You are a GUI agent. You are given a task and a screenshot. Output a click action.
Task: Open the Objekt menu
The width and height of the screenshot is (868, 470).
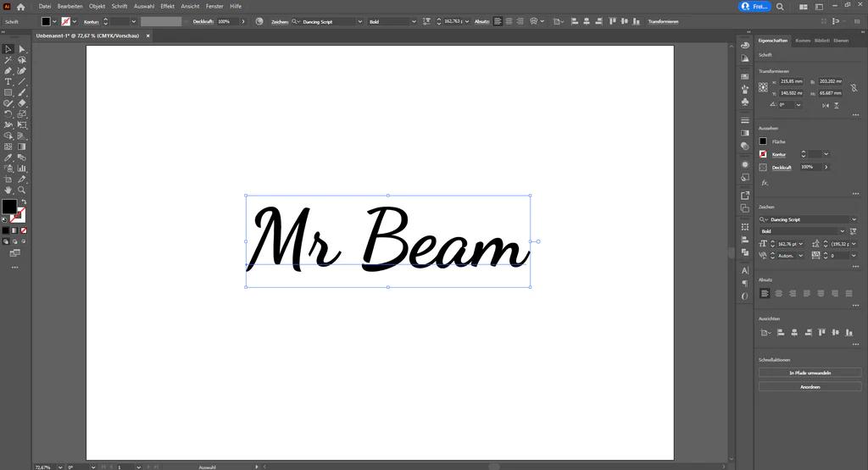tap(97, 7)
